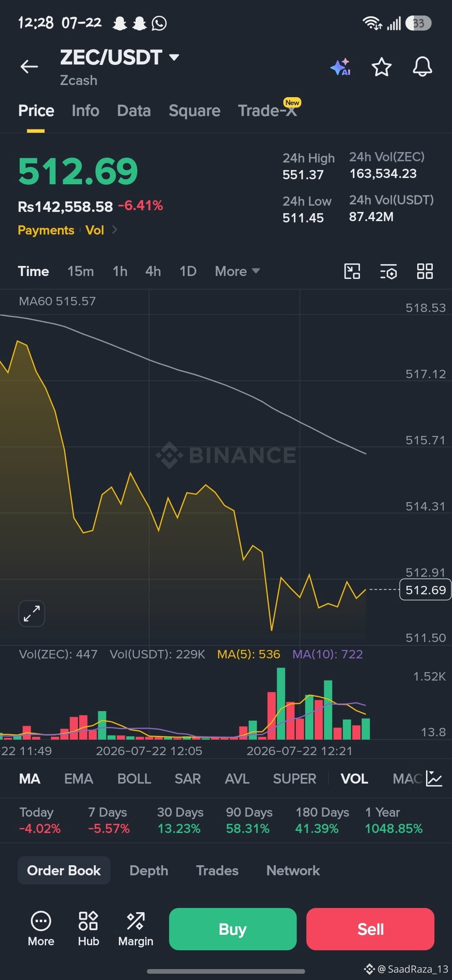Toggle the SUPER indicator

tap(295, 779)
